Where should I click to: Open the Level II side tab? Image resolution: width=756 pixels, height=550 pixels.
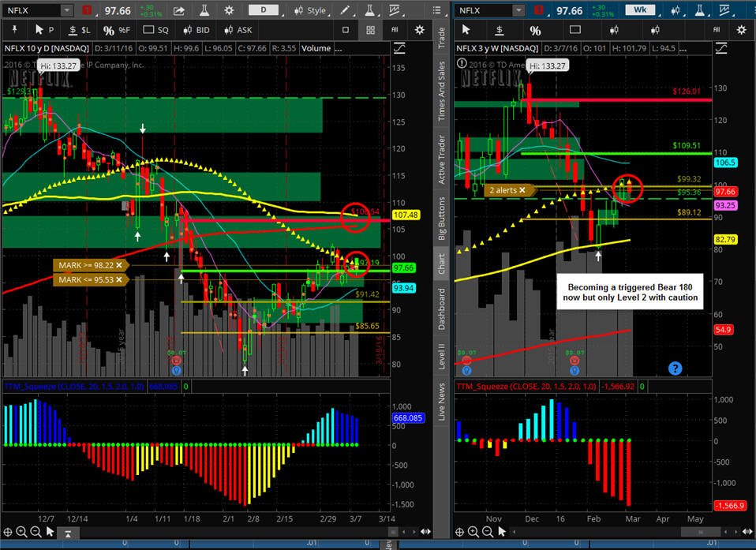point(441,357)
